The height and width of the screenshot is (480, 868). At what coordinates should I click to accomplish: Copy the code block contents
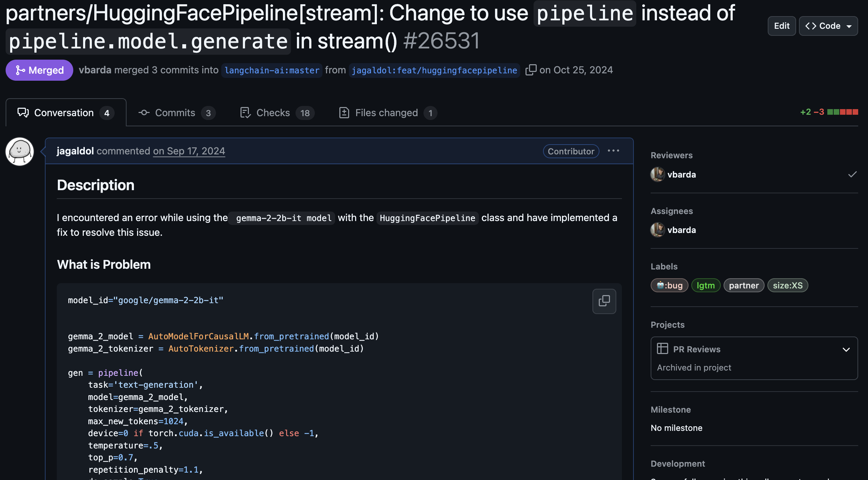click(604, 301)
